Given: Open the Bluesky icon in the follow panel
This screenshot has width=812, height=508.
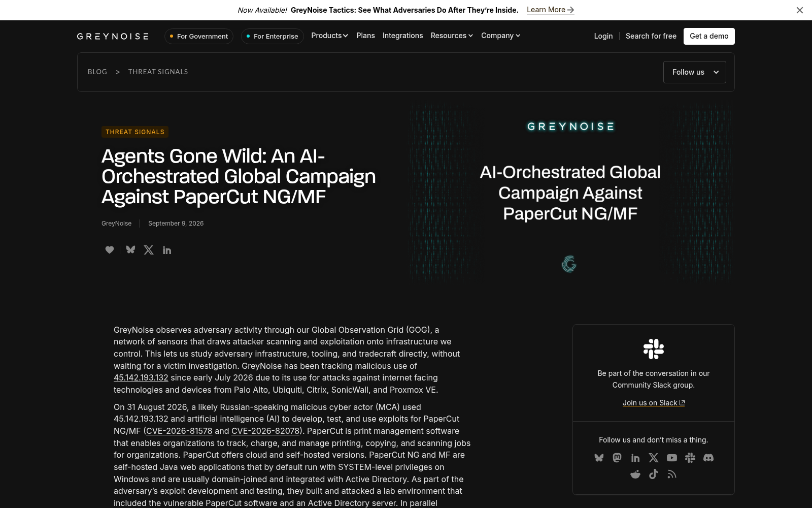Looking at the screenshot, I should [x=599, y=458].
